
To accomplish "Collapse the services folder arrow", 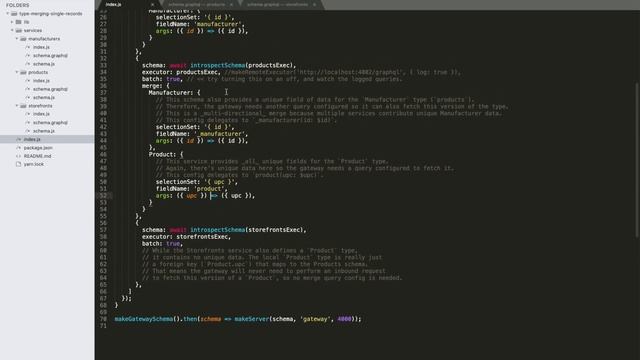I will (12, 30).
